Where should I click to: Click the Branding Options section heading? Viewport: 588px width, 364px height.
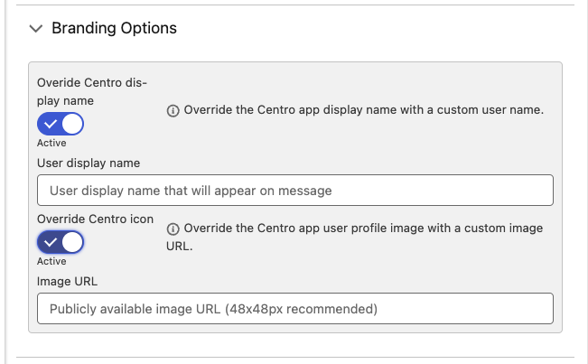click(x=114, y=28)
